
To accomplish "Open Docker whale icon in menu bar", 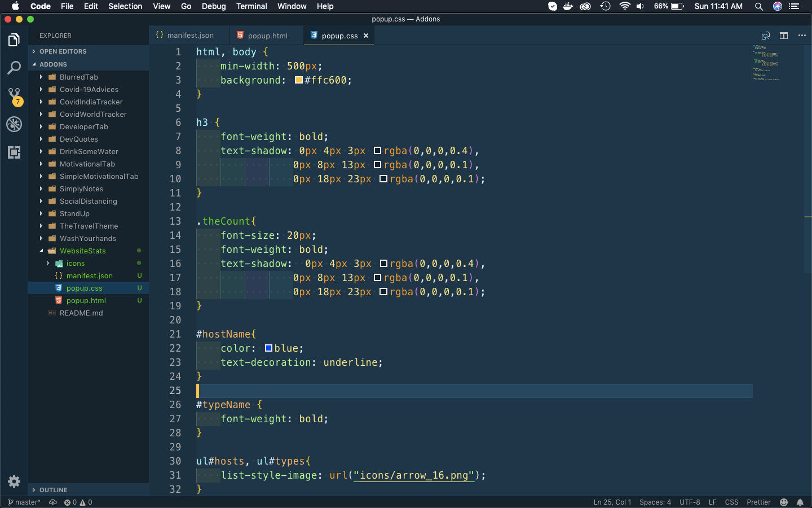I will [x=568, y=6].
